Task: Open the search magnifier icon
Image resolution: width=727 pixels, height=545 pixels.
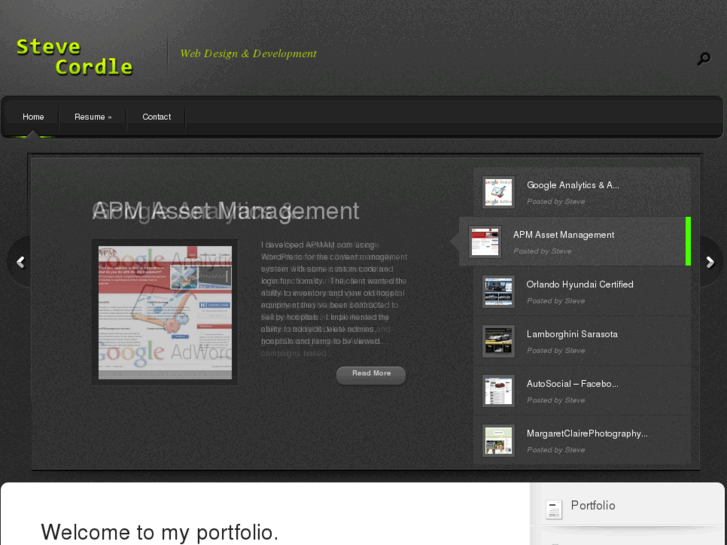Action: pos(703,59)
